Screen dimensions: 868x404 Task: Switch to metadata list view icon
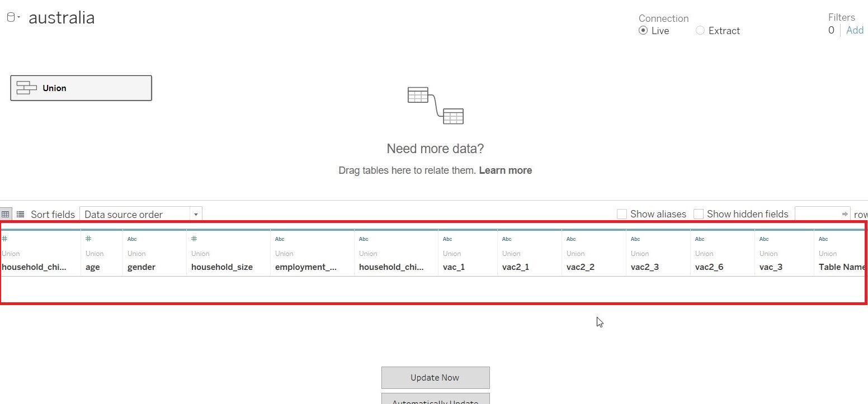coord(20,214)
